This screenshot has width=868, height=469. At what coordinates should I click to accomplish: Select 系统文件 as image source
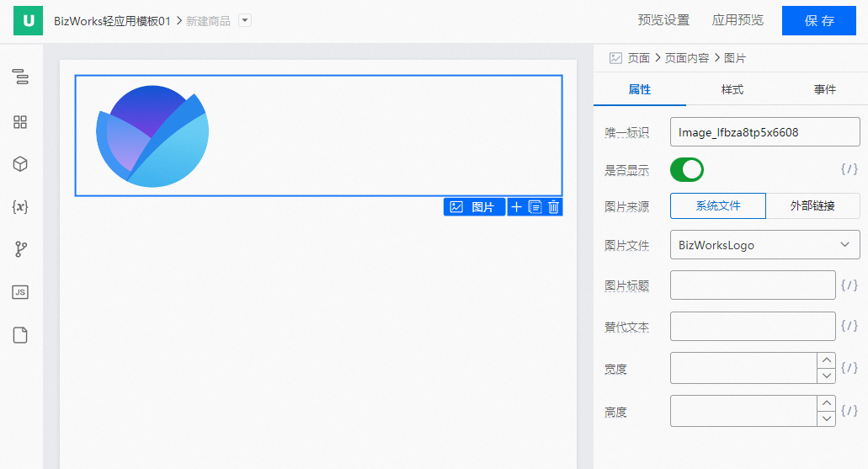(x=718, y=206)
